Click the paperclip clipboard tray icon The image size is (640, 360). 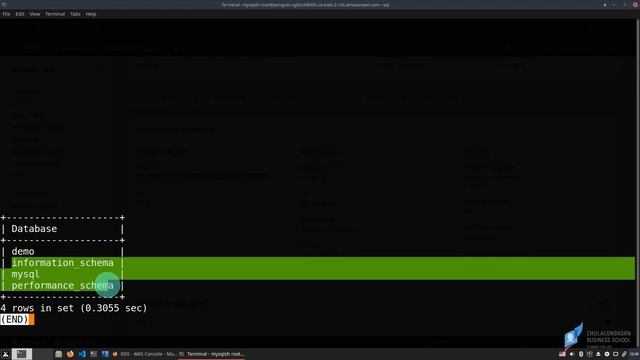[x=624, y=354]
